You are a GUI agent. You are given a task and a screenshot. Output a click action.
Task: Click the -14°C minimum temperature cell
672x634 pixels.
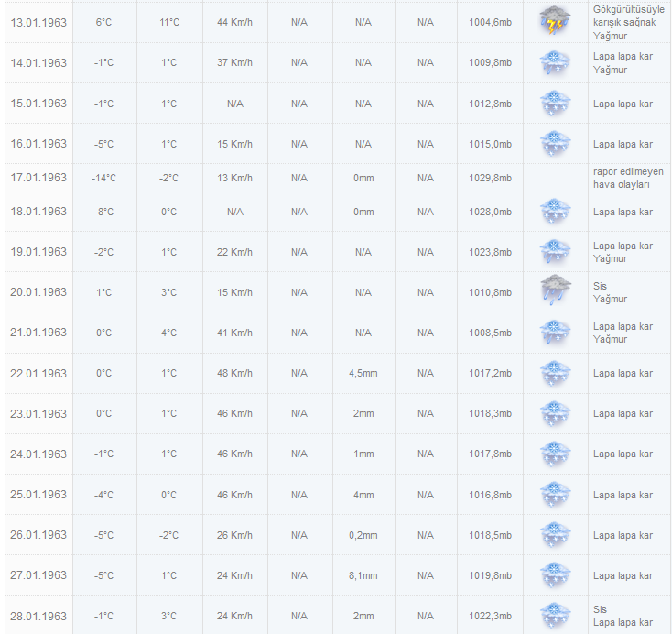(103, 178)
